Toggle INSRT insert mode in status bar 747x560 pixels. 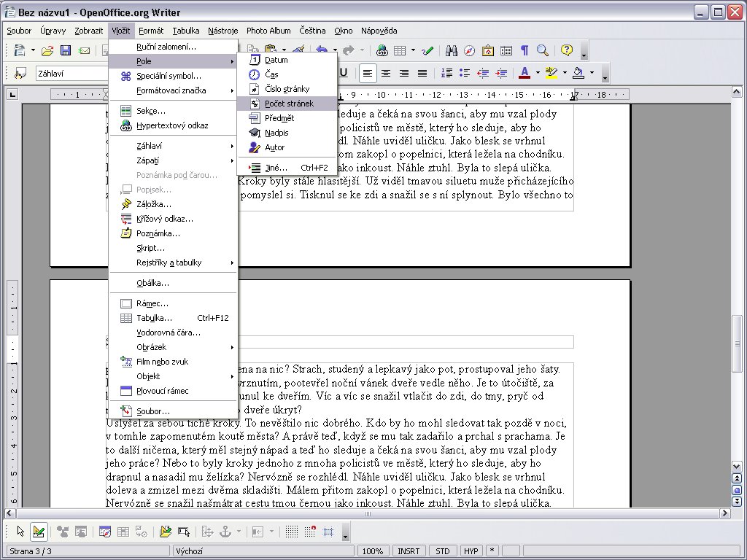click(409, 551)
